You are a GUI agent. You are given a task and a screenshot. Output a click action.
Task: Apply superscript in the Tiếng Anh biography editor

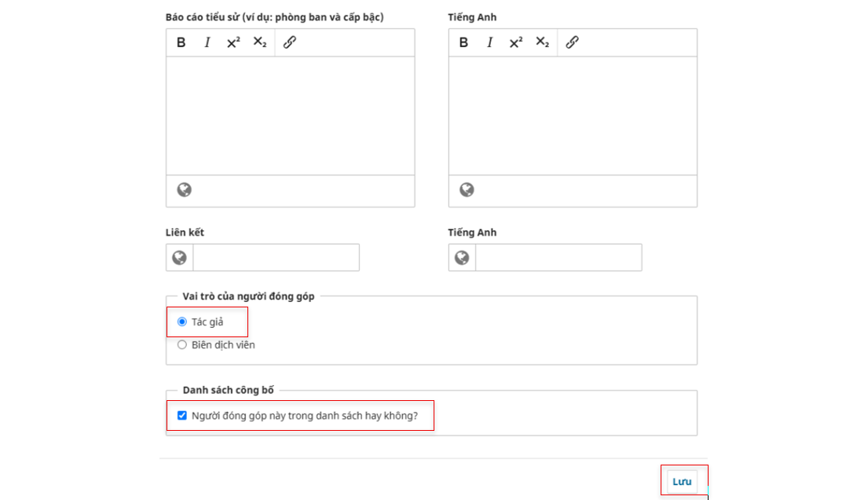coord(515,42)
